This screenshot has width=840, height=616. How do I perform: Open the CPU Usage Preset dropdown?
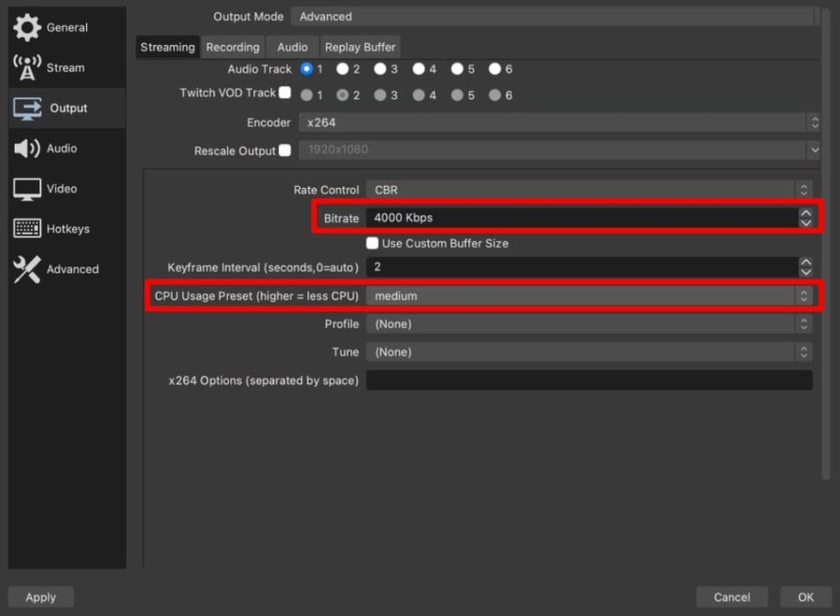point(591,296)
